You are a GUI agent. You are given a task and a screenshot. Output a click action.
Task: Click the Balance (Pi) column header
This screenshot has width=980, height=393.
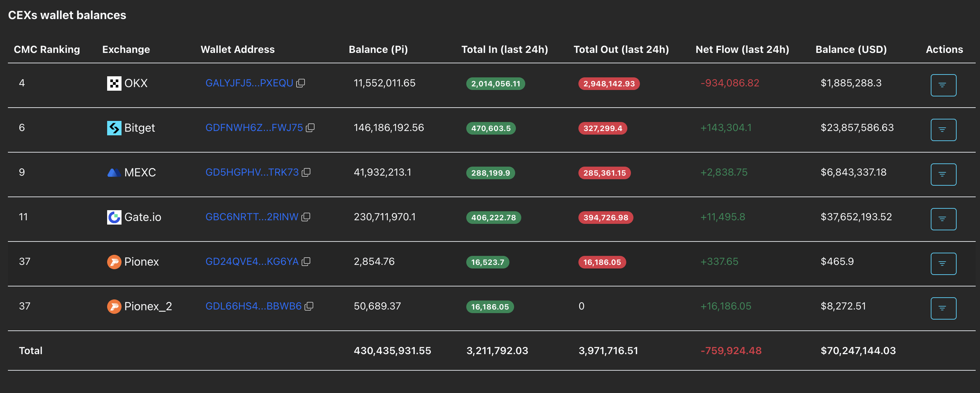[378, 50]
